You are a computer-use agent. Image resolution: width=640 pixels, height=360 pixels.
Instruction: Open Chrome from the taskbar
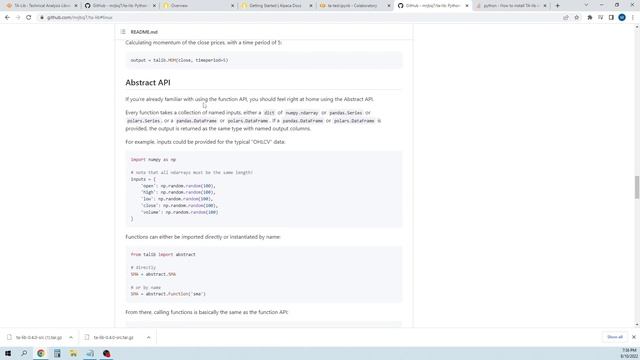click(41, 353)
